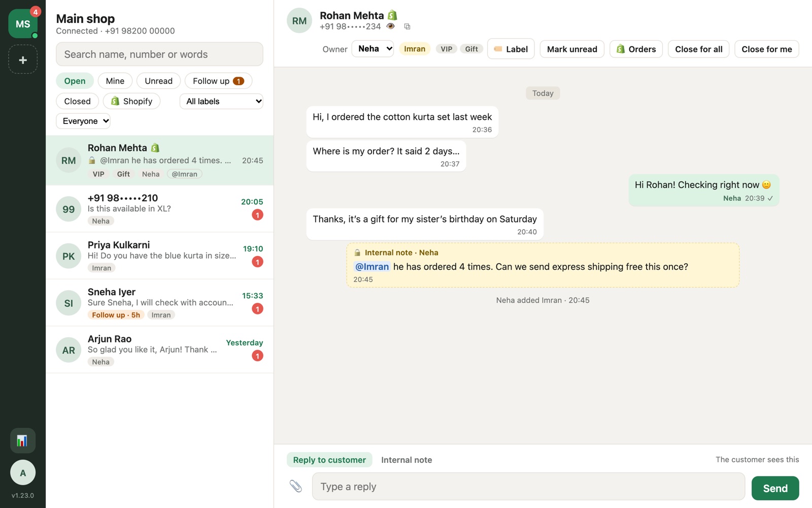The image size is (812, 508).
Task: Click 'Hi, I ordered the cotton kurta set' message
Action: (x=402, y=122)
